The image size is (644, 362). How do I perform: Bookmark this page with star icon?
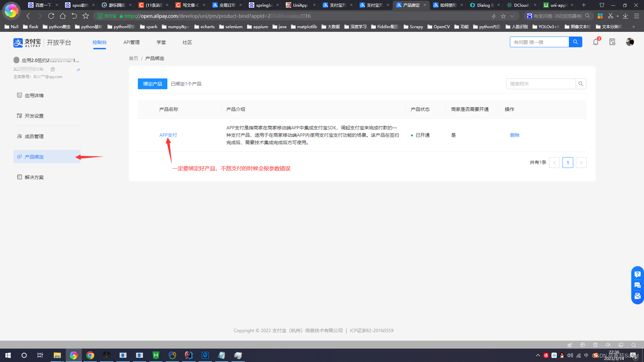click(x=86, y=16)
